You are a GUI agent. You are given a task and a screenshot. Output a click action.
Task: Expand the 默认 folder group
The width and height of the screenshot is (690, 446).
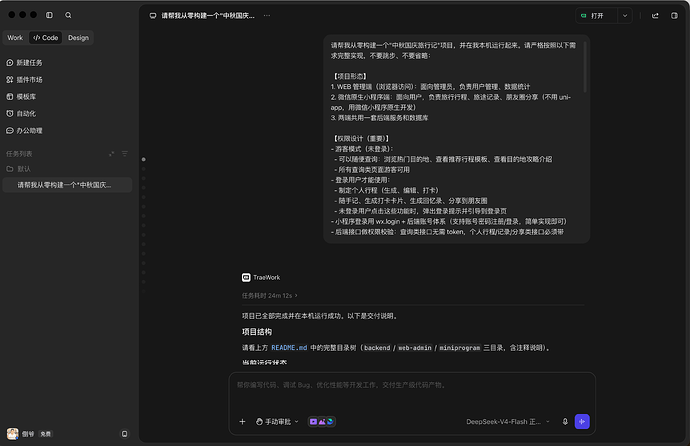coord(18,169)
